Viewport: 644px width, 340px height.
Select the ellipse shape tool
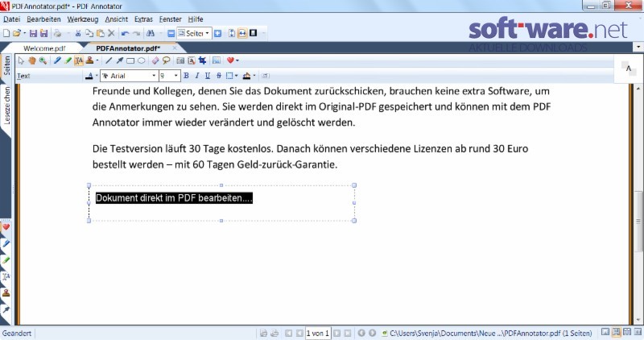pos(142,61)
